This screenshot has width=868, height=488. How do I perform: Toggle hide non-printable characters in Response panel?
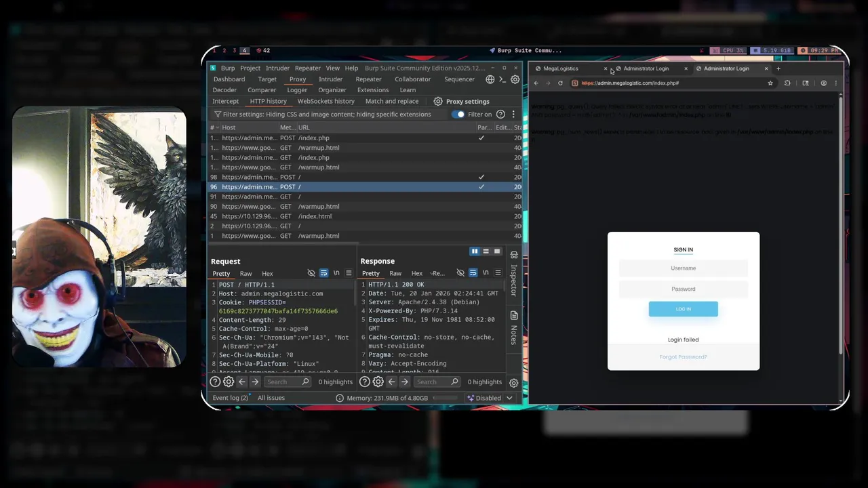460,273
